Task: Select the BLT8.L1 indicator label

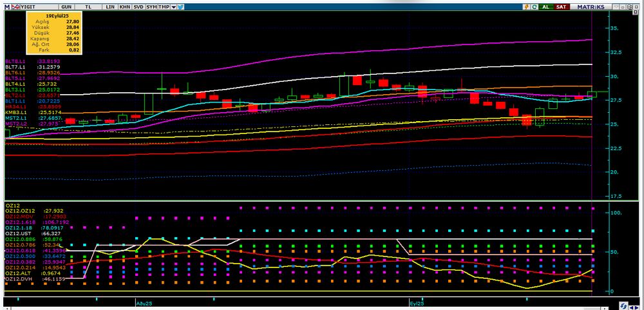Action: pyautogui.click(x=15, y=61)
